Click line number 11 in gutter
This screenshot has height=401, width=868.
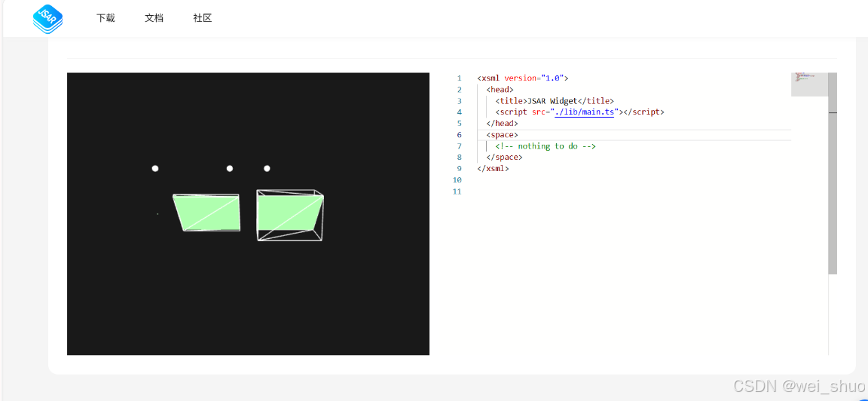[457, 191]
